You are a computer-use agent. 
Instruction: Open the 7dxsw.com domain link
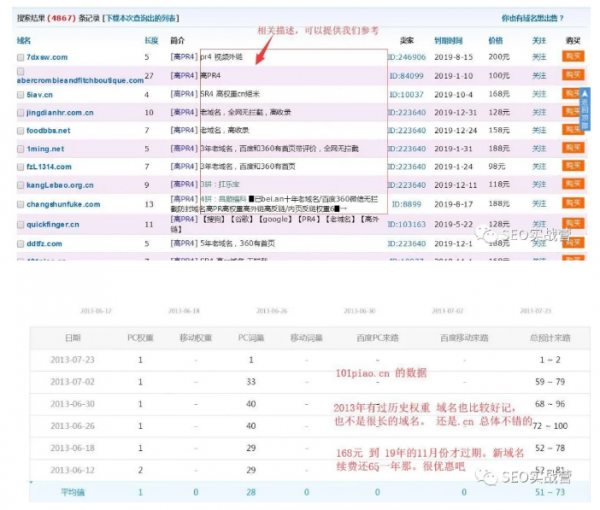pos(47,57)
